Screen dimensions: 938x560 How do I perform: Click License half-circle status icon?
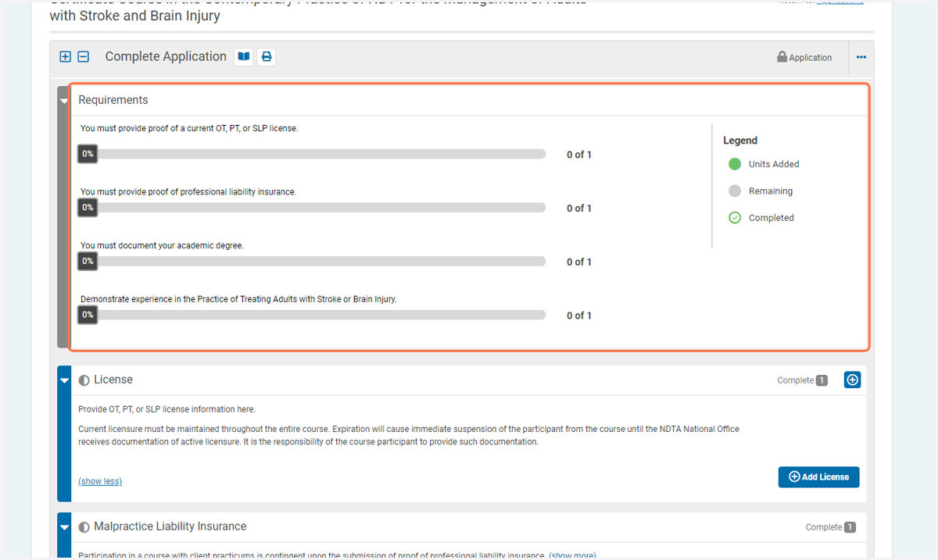[x=84, y=380]
